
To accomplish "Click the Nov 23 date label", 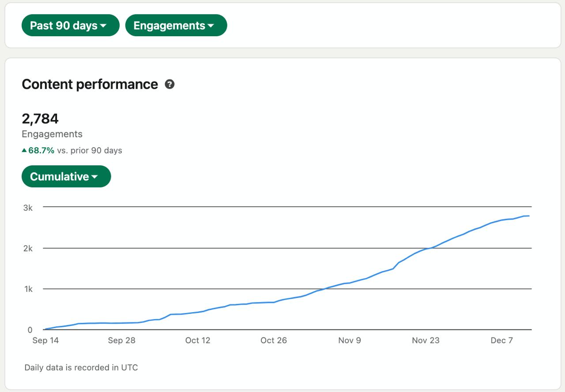I will (426, 340).
